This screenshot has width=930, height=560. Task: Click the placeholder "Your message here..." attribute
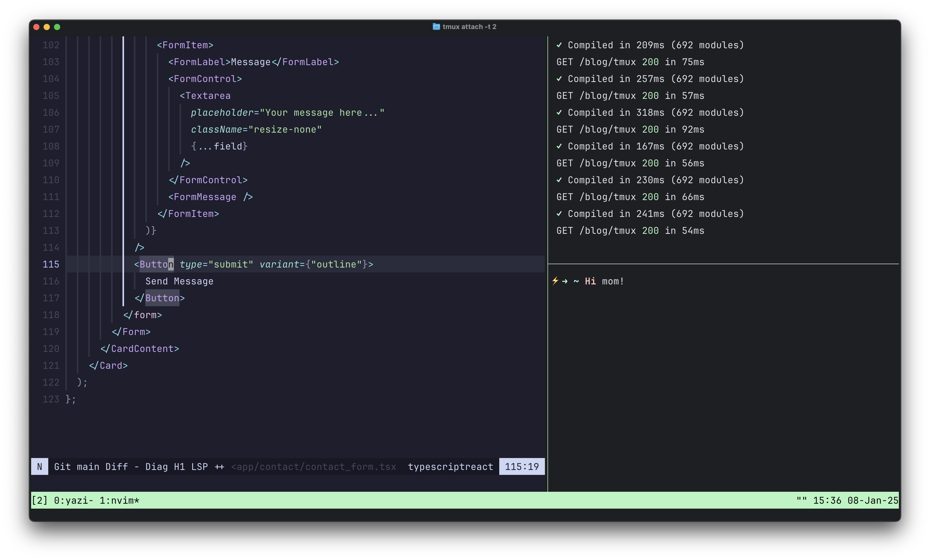click(288, 112)
